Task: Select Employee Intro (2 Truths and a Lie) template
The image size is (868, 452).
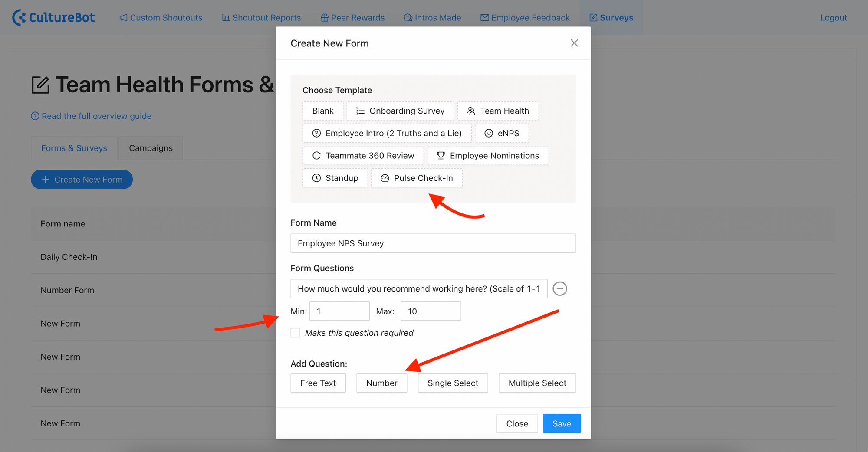Action: click(x=387, y=133)
